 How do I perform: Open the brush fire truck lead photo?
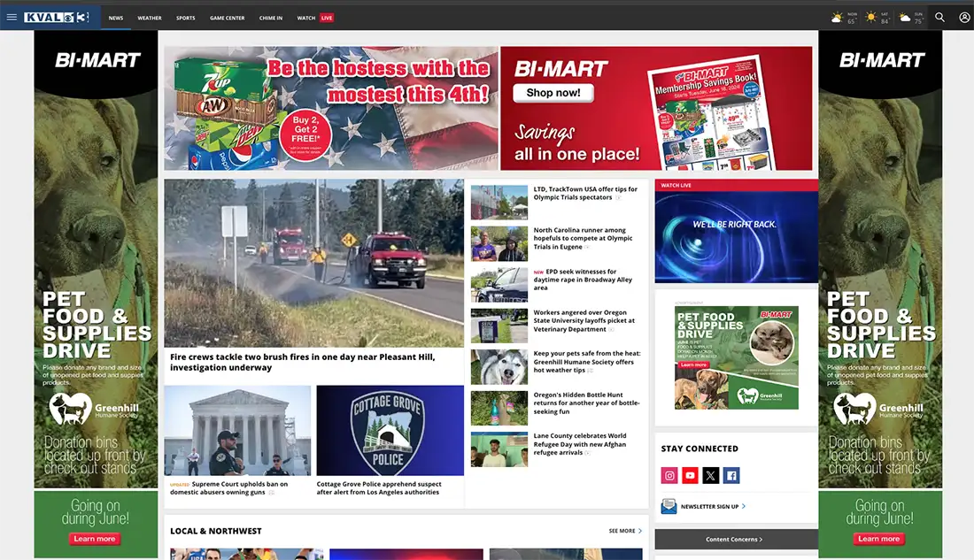pyautogui.click(x=313, y=264)
